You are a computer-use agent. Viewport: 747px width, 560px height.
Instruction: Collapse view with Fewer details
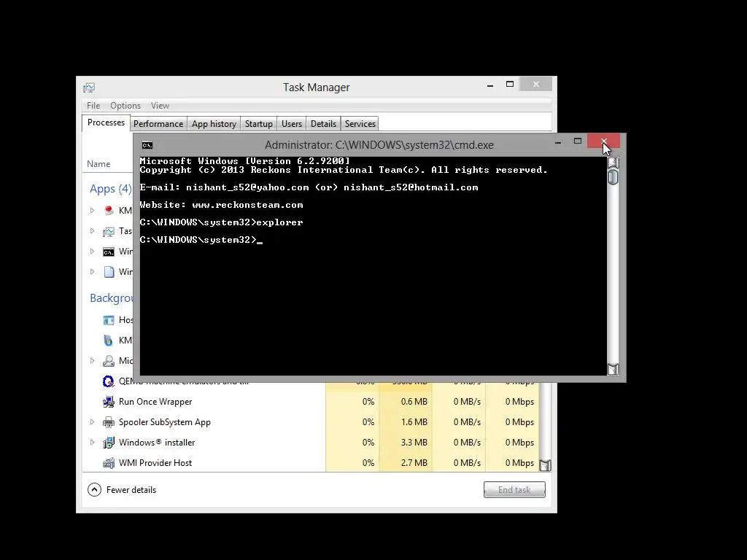coord(122,489)
